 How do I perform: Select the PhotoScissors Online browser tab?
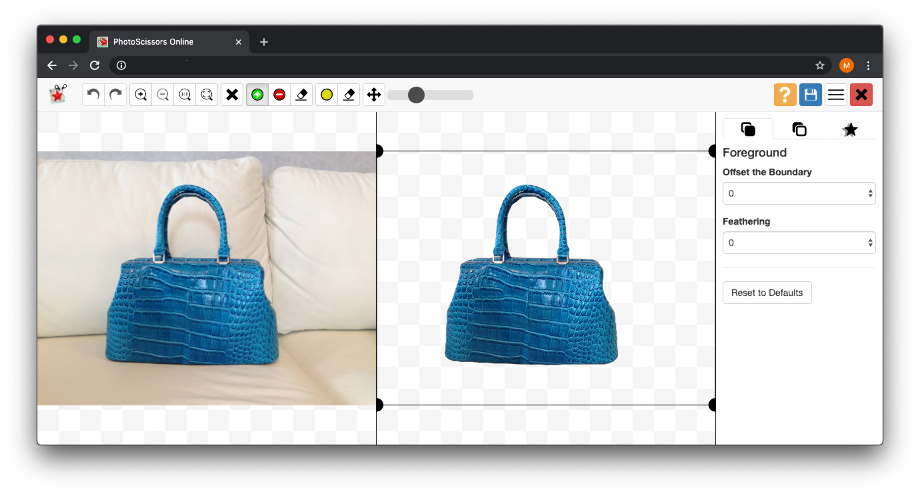pos(169,42)
